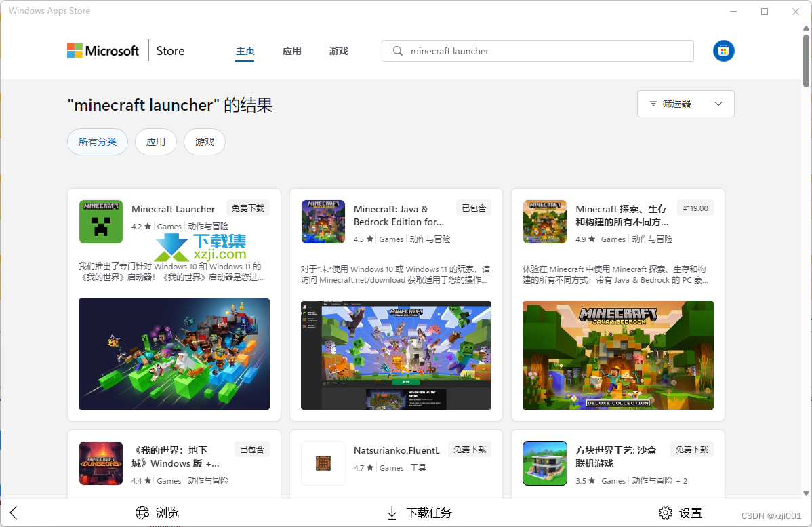Click the download arrow icon beside 下载任务
812x527 pixels.
point(392,513)
